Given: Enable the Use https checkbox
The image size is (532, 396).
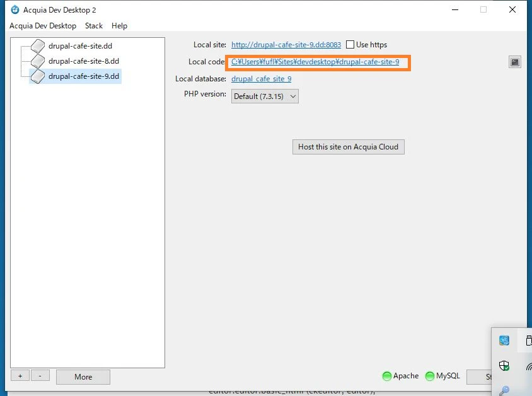Looking at the screenshot, I should pyautogui.click(x=350, y=45).
